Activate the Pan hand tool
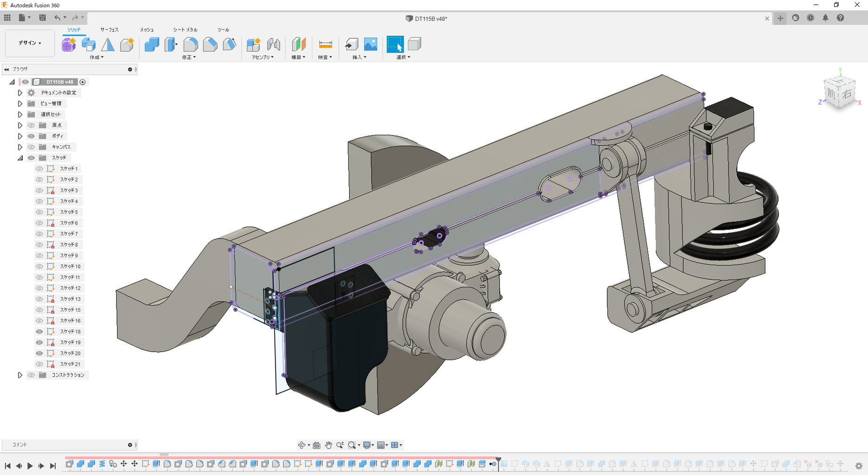Image resolution: width=868 pixels, height=475 pixels. (x=328, y=445)
